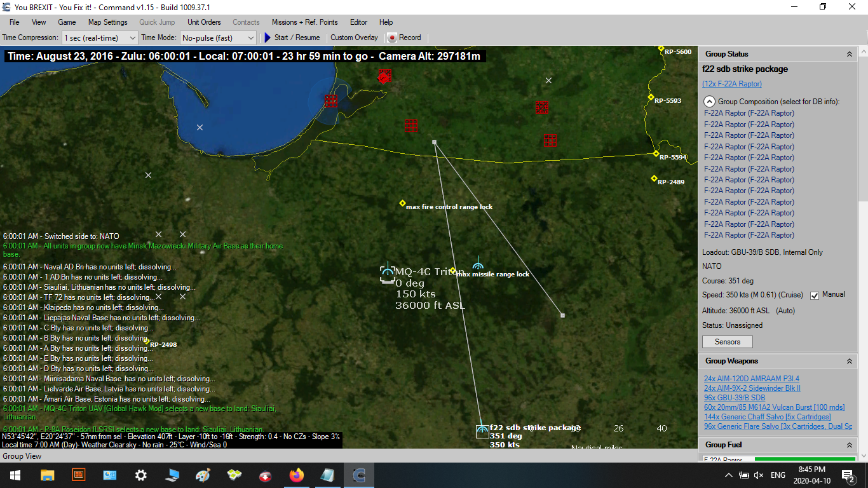Screen dimensions: 868x488
Task: Open the View menu
Action: pyautogui.click(x=39, y=22)
